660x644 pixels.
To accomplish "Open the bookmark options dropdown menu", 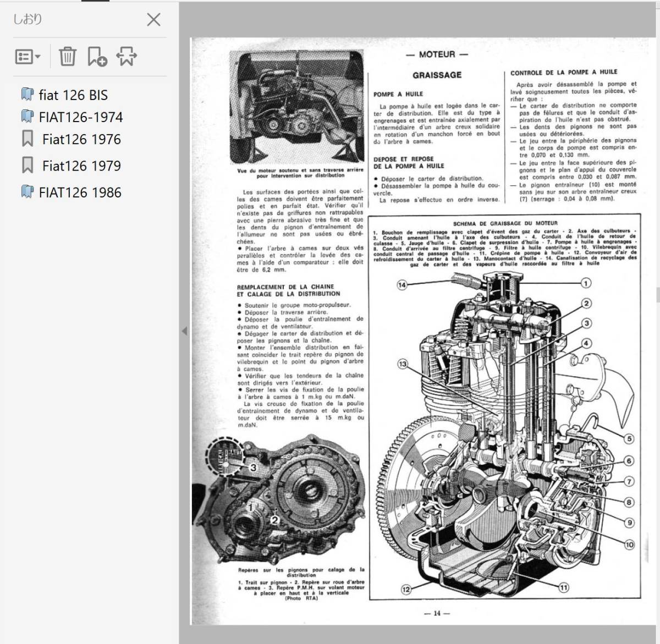I will [28, 57].
